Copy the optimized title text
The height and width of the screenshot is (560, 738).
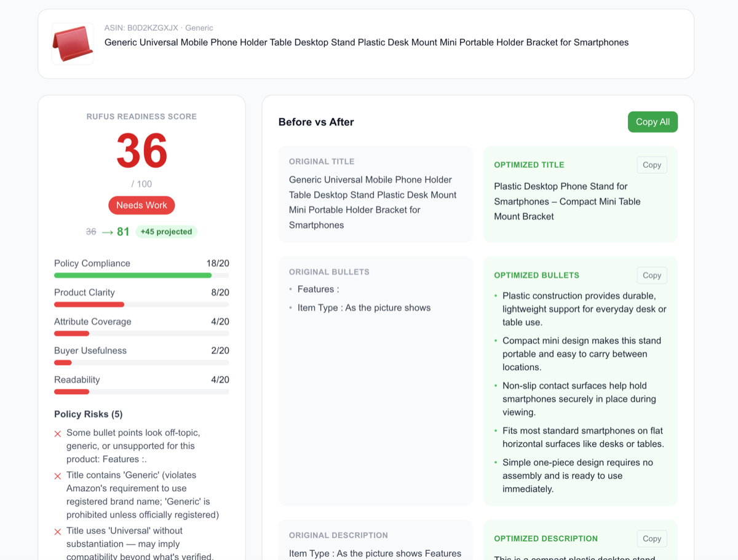pos(651,165)
